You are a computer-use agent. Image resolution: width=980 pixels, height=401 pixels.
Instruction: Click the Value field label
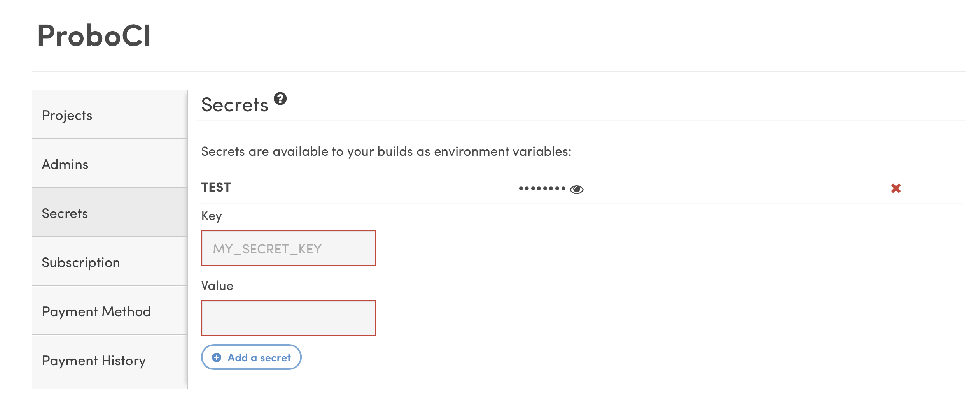point(217,286)
